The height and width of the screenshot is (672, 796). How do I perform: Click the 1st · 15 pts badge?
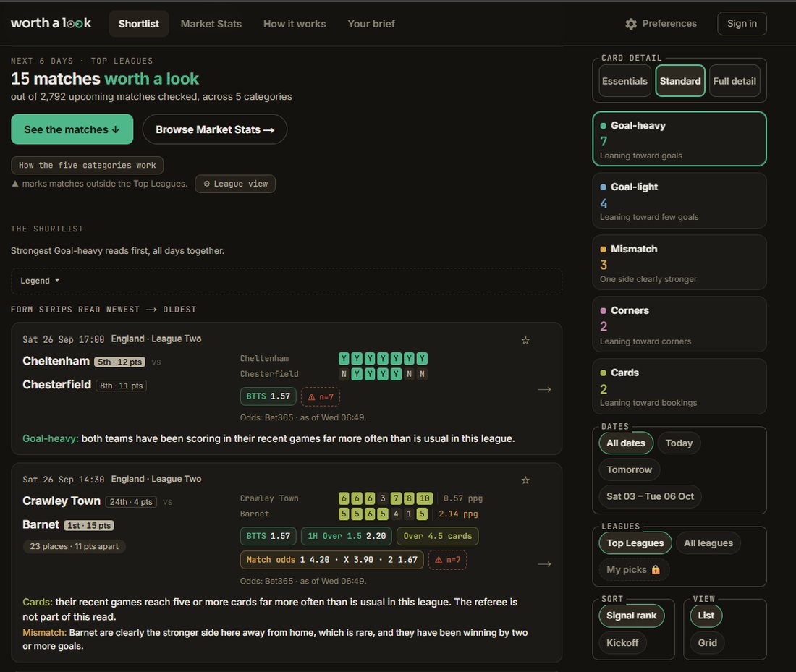coord(89,525)
